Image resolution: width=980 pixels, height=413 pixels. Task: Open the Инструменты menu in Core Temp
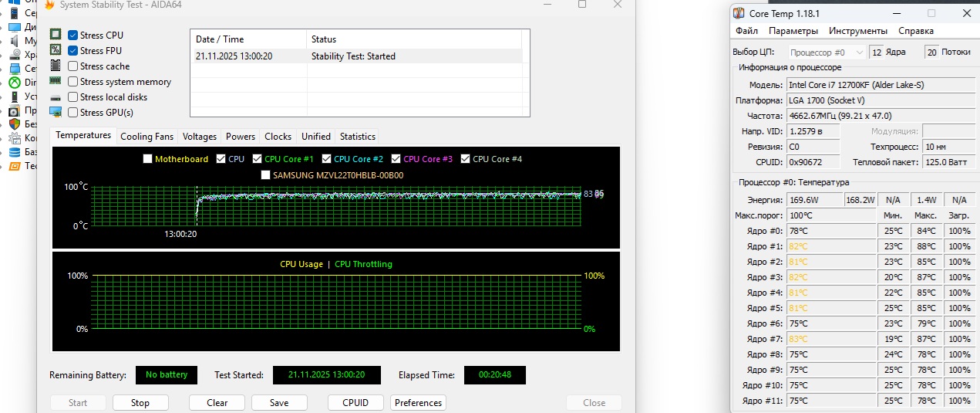(858, 31)
